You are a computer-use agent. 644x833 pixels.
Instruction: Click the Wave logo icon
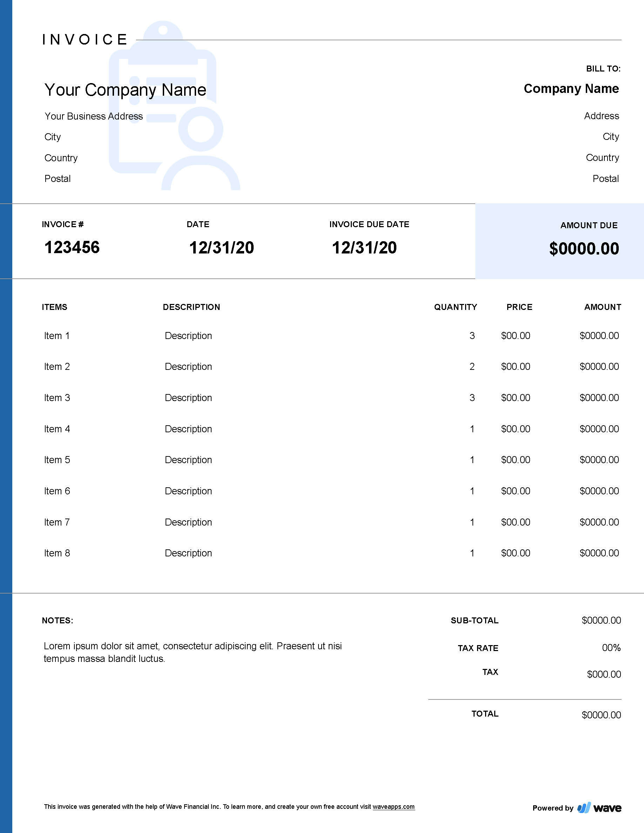pos(584,807)
